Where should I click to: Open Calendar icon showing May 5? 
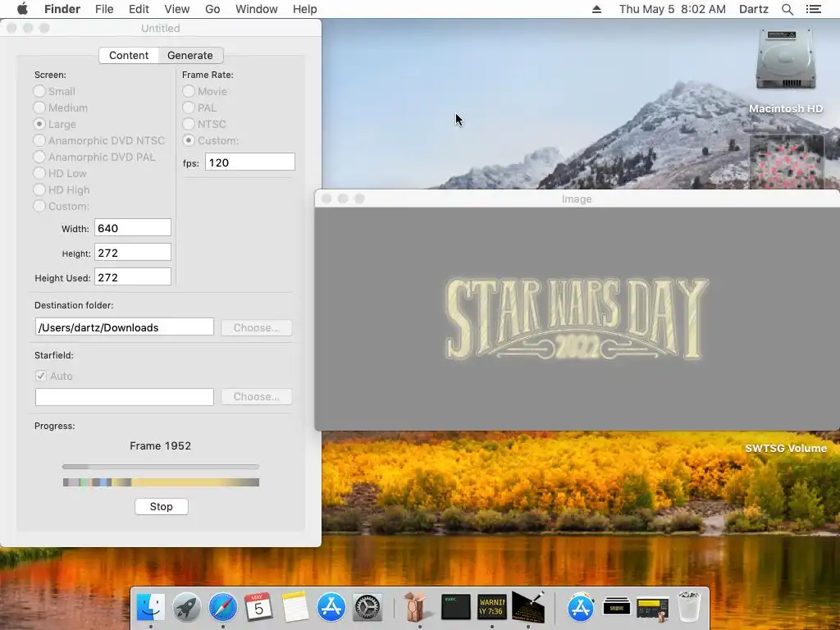click(258, 607)
